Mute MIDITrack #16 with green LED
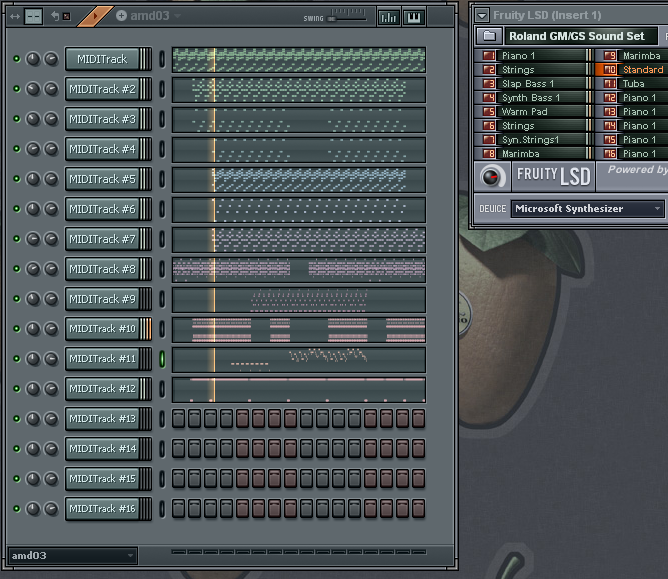The width and height of the screenshot is (668, 579). [x=17, y=508]
